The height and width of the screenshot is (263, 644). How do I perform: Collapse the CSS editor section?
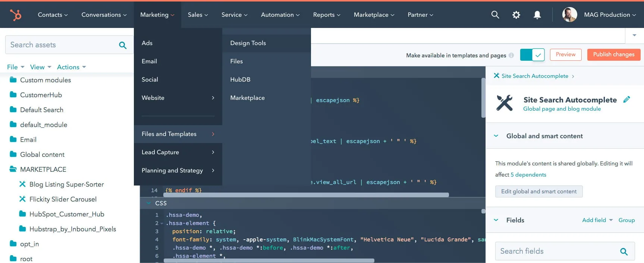(149, 203)
